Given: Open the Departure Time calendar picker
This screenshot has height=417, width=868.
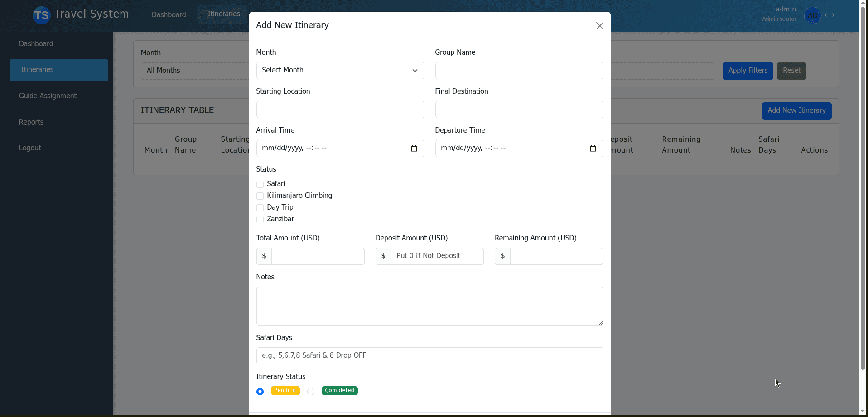Looking at the screenshot, I should (593, 148).
